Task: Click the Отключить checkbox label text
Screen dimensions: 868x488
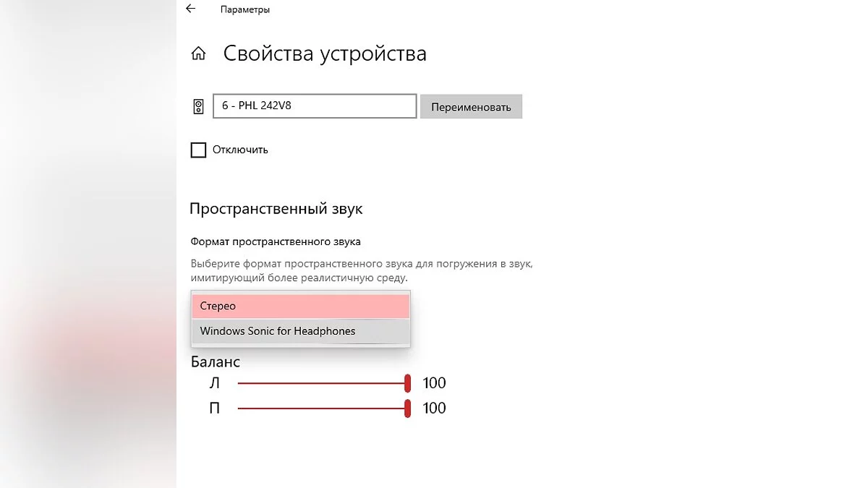Action: coord(240,150)
